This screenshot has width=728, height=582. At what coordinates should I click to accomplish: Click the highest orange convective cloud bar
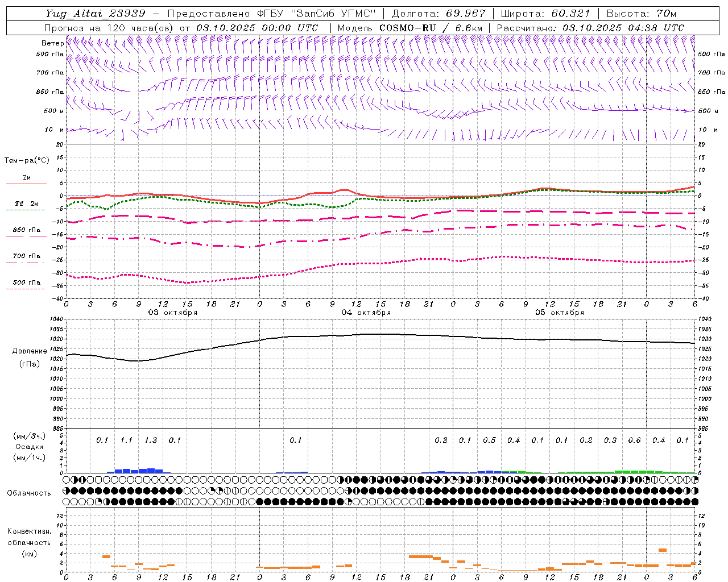pos(663,550)
